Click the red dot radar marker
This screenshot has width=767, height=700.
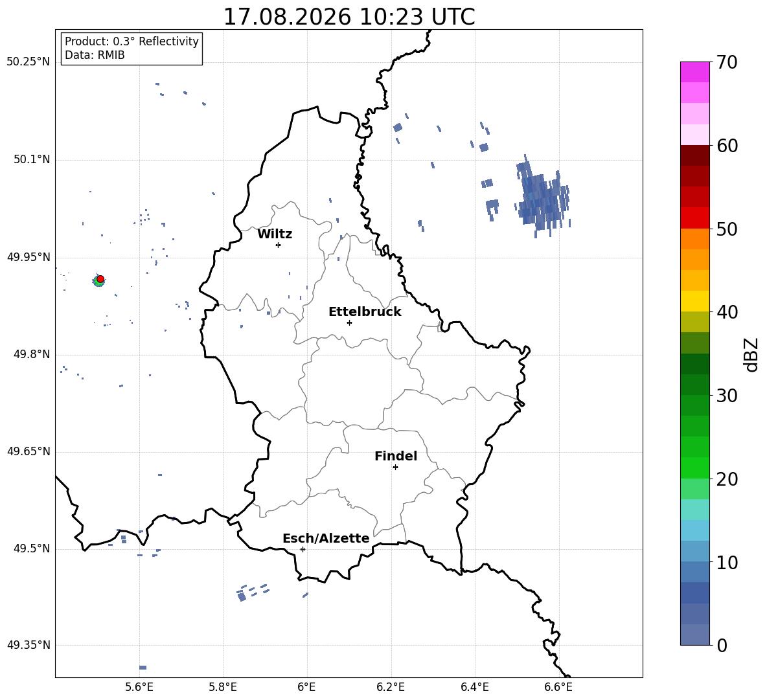tap(100, 279)
